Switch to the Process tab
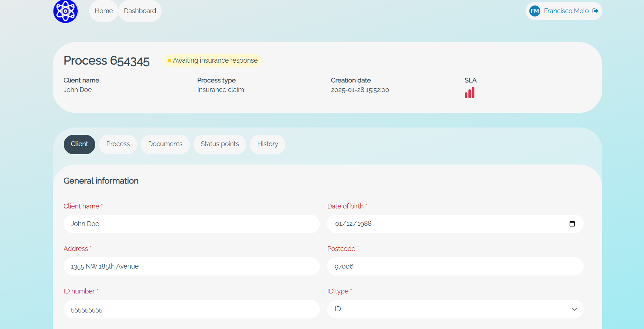Image resolution: width=644 pixels, height=329 pixels. pos(118,144)
